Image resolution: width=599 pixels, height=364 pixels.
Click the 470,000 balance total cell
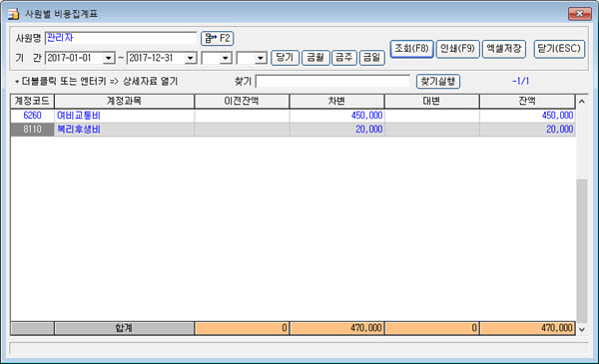(x=527, y=328)
